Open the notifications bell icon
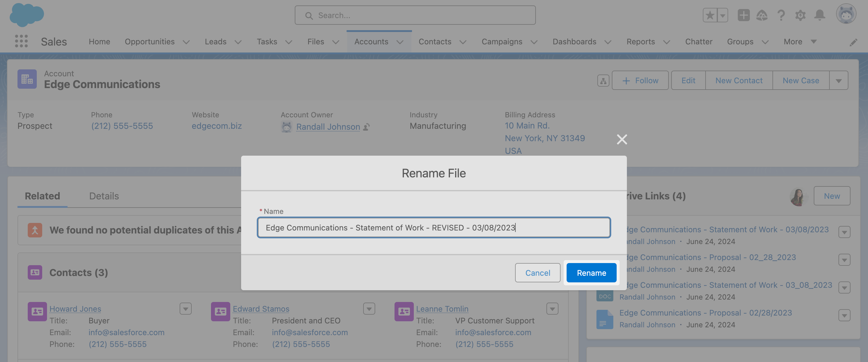Viewport: 868px width, 362px height. [x=820, y=15]
